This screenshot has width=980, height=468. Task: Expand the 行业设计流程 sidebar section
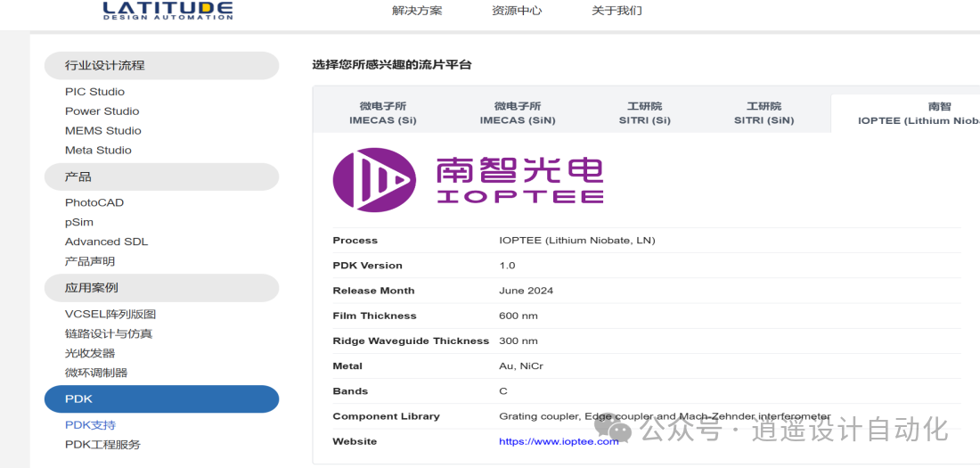161,65
